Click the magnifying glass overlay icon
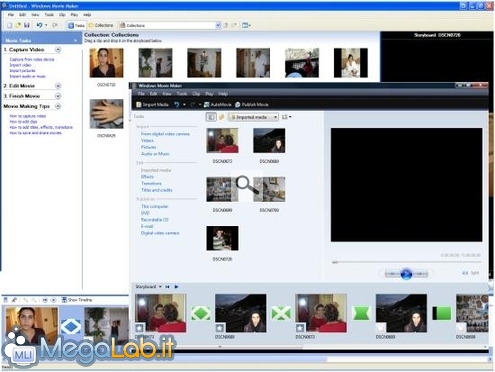 point(247,185)
